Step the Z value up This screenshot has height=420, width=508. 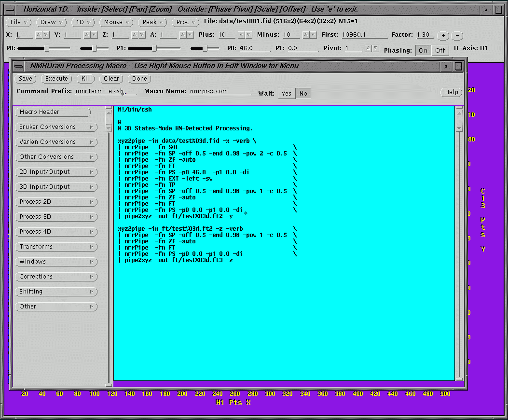point(135,34)
